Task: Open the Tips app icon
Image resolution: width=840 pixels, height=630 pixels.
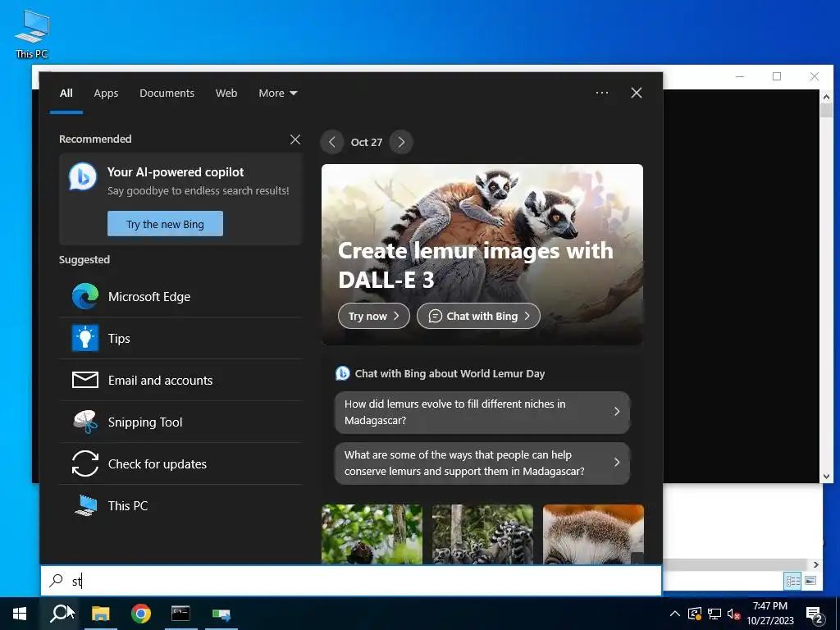Action: click(85, 338)
